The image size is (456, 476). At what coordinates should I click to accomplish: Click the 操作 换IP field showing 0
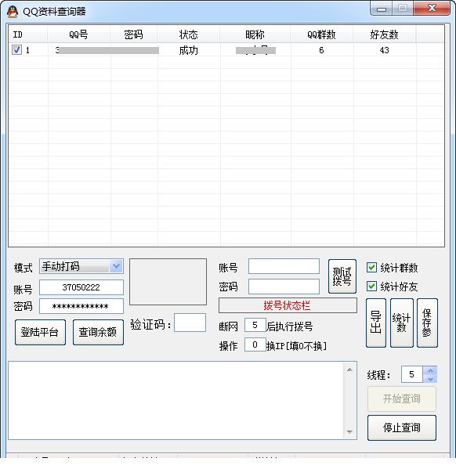coord(255,344)
